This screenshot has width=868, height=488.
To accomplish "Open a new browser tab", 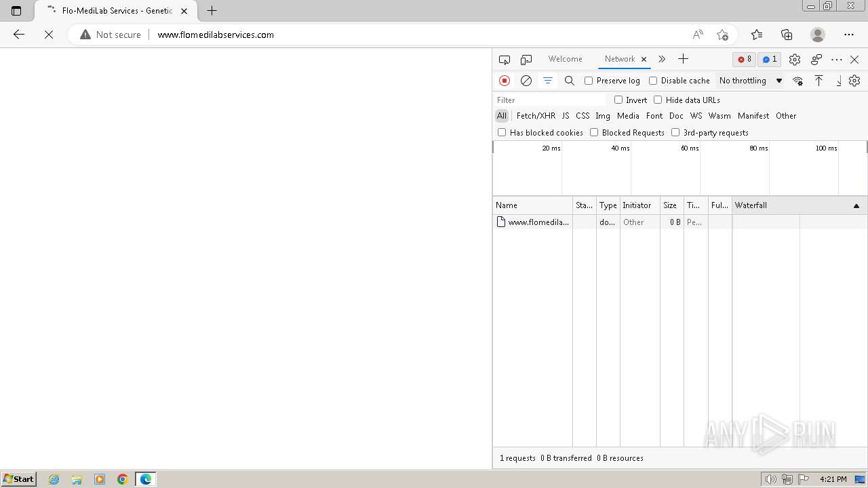I will [212, 11].
